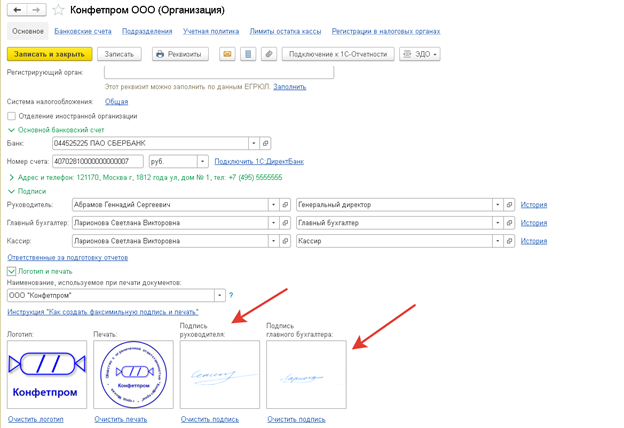624x428 pixels.
Task: Switch to Банковские счета tab
Action: point(83,32)
